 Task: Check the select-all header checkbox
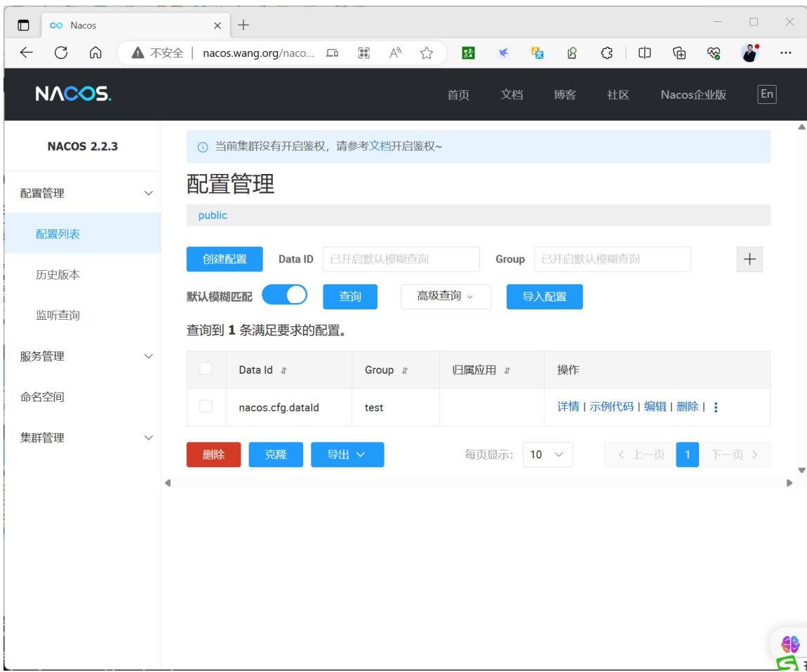[206, 368]
